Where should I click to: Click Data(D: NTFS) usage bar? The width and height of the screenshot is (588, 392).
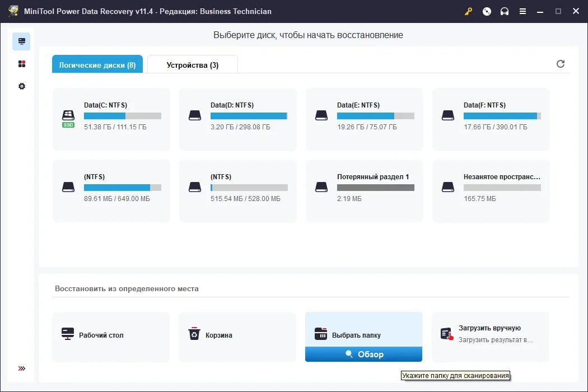pos(249,116)
